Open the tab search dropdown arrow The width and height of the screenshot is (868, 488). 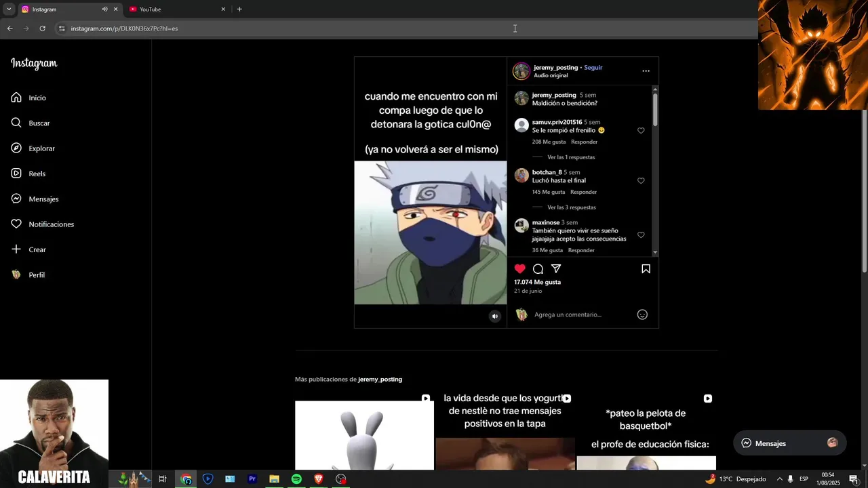pos(9,9)
